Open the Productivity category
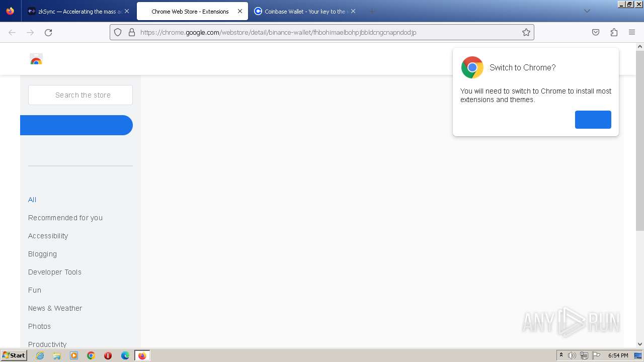This screenshot has height=362, width=644. tap(47, 344)
